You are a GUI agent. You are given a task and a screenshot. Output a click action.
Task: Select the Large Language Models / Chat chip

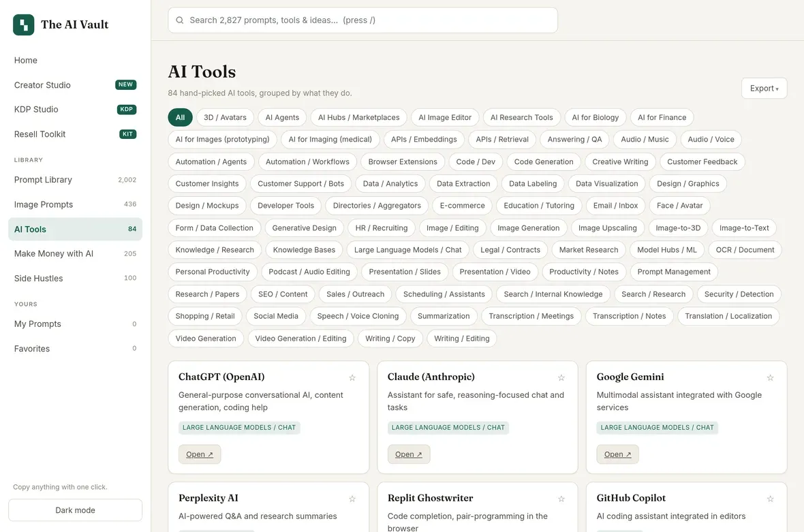407,250
